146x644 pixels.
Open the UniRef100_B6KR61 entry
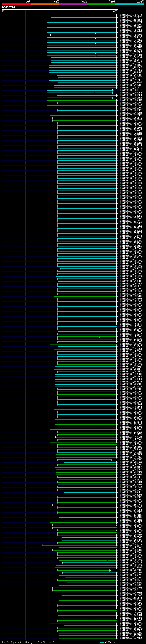tap(131, 505)
